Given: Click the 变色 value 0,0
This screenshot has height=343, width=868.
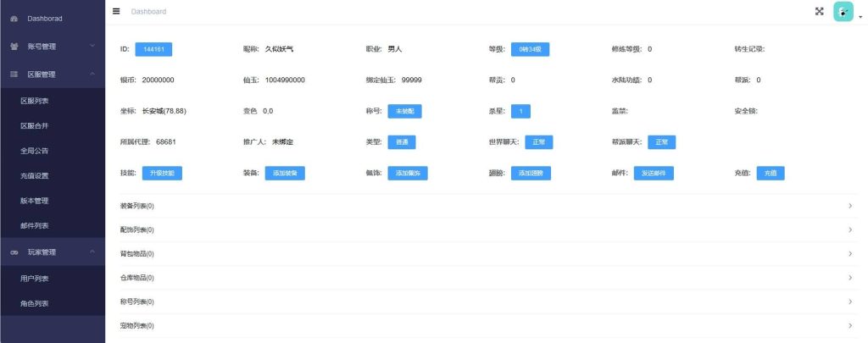Looking at the screenshot, I should pos(268,111).
